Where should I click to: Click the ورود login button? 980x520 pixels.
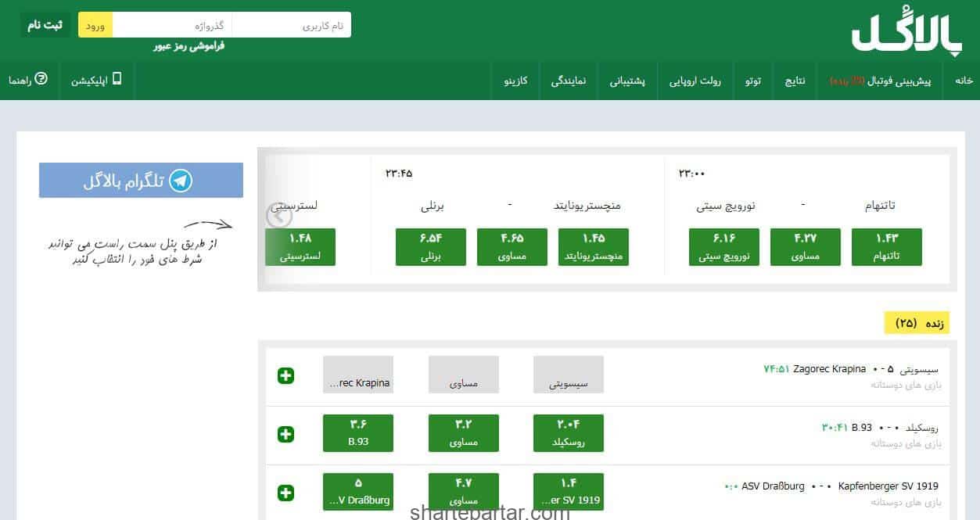point(95,24)
